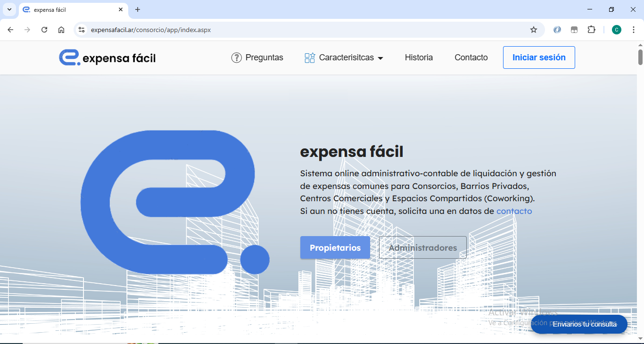Bookmark this page with the star icon
The height and width of the screenshot is (344, 644).
coord(534,30)
